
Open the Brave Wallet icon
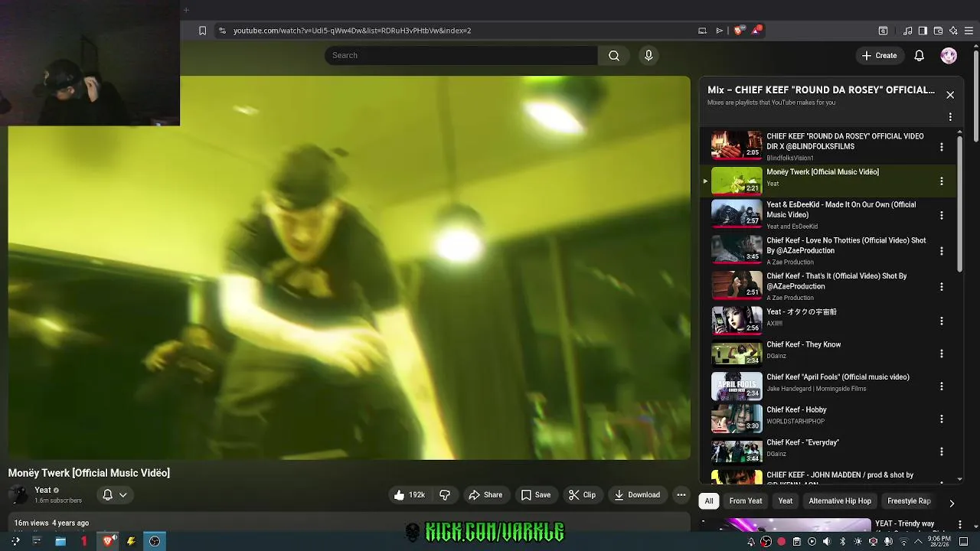point(938,31)
